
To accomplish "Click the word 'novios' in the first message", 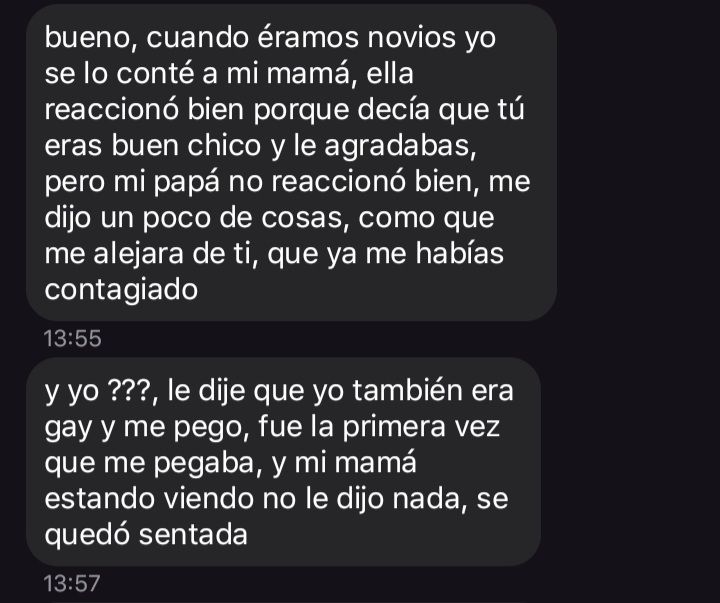I will click(x=411, y=37).
